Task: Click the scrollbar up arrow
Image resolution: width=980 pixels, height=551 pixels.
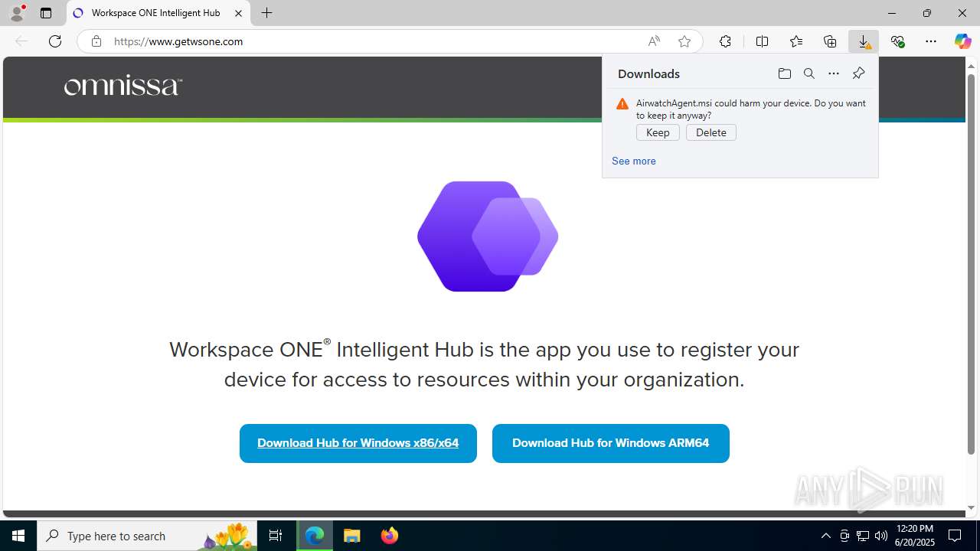Action: 971,65
